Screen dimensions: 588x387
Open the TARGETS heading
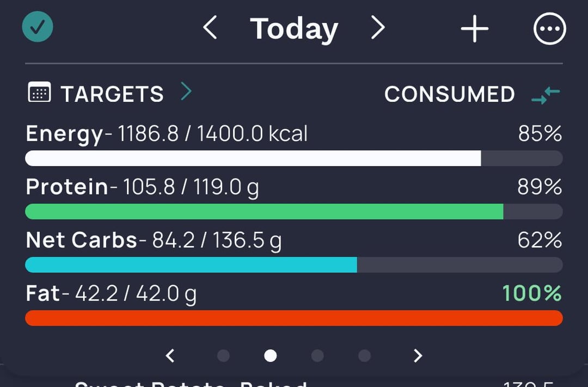click(112, 94)
